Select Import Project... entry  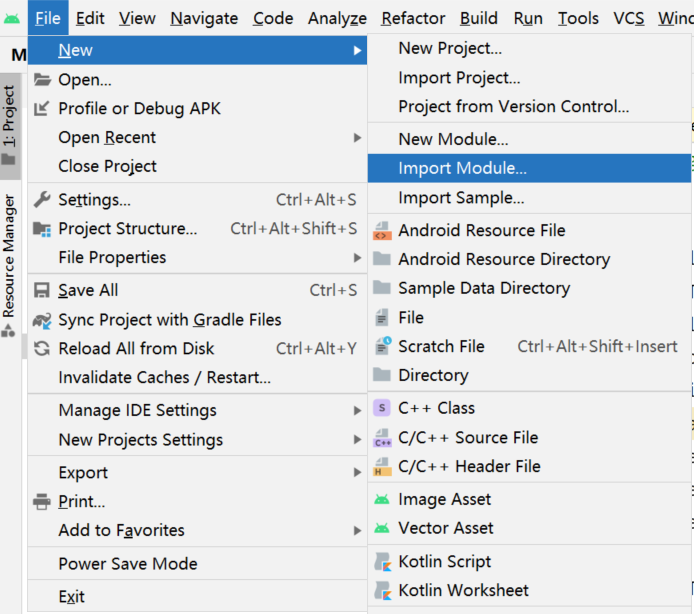(x=529, y=78)
